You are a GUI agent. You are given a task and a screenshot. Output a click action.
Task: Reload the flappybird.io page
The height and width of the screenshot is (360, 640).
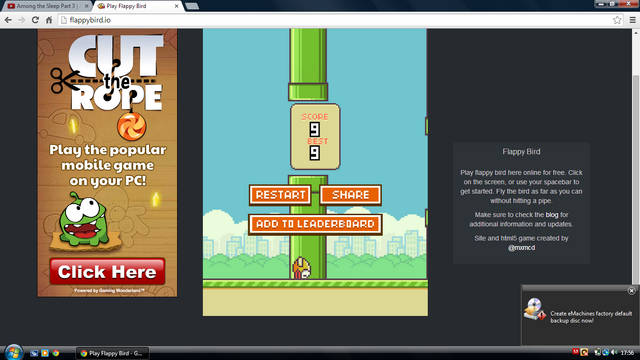pyautogui.click(x=36, y=20)
